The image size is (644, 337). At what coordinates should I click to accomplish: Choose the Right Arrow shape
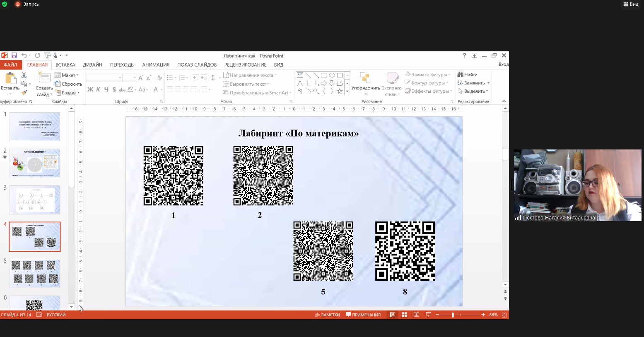(x=324, y=83)
